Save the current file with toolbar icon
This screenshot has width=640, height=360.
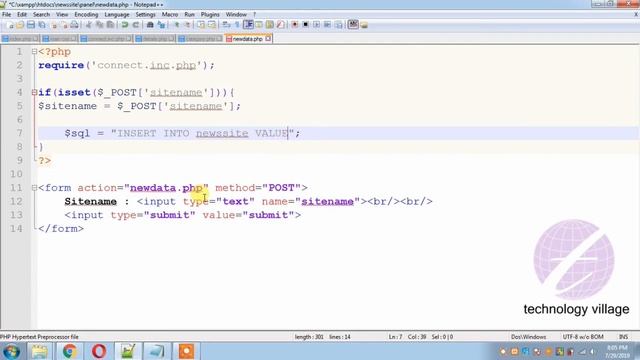tap(31, 25)
